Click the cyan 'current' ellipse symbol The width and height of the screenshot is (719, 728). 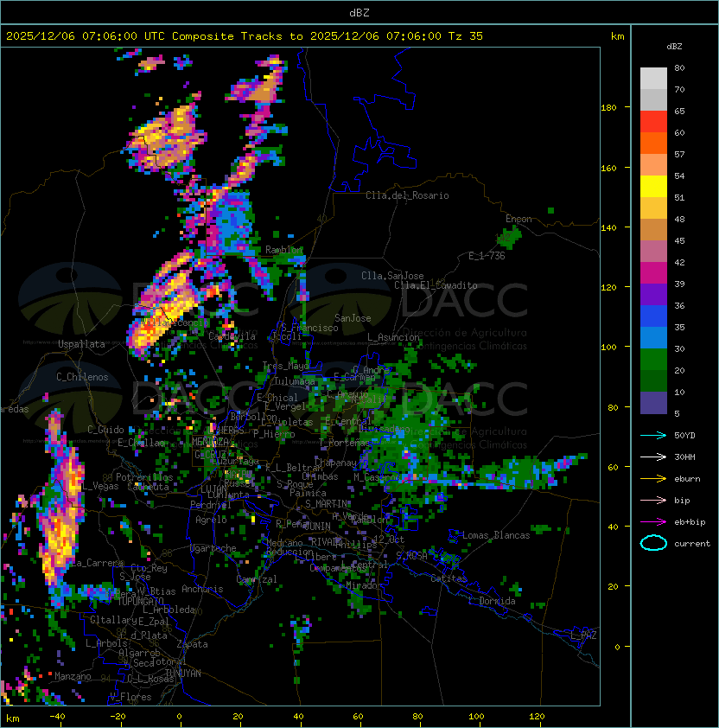pyautogui.click(x=653, y=543)
